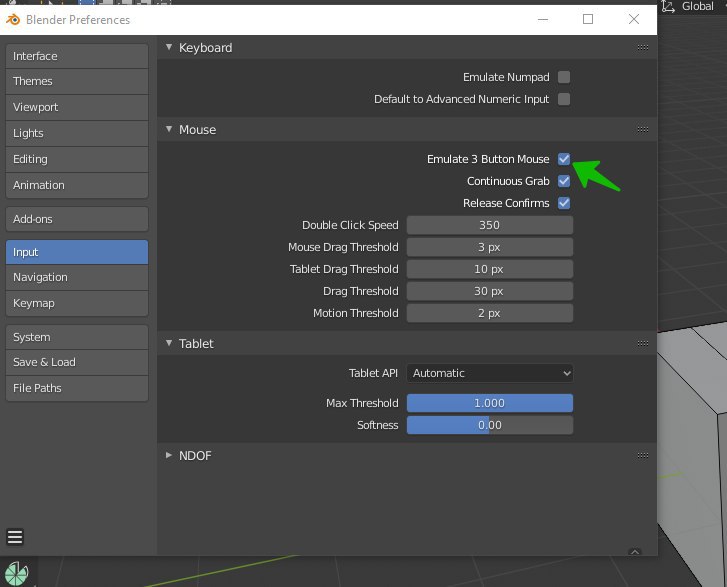Click the Tablet panel drag grip
The height and width of the screenshot is (587, 727).
(x=643, y=343)
